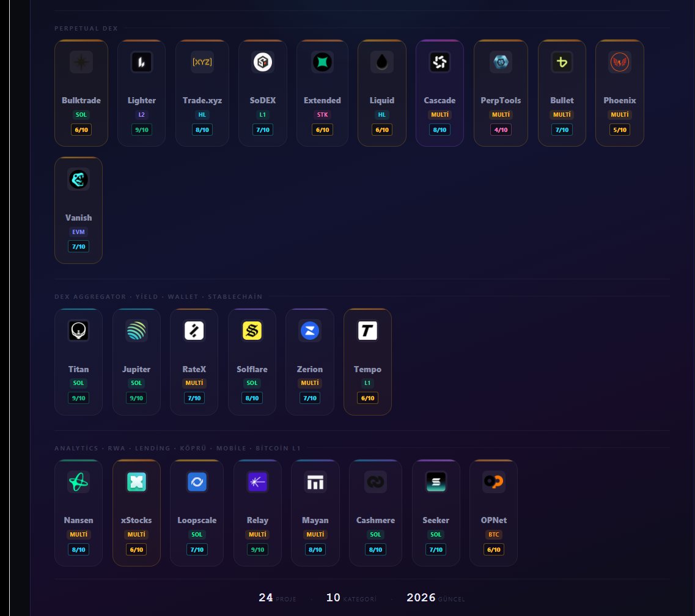
Task: Click the Trade.xyz card title
Action: [202, 101]
